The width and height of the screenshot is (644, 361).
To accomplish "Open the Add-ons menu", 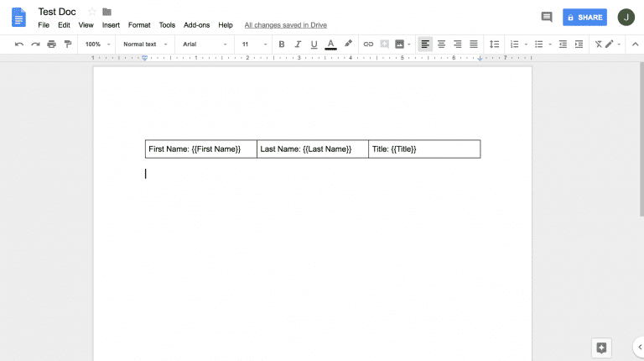I will pos(197,25).
